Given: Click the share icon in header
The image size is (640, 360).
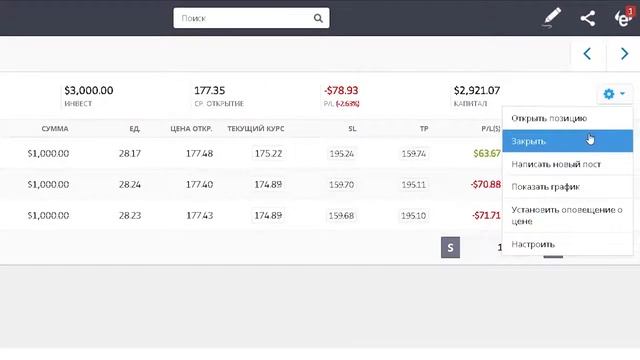Looking at the screenshot, I should 587,18.
